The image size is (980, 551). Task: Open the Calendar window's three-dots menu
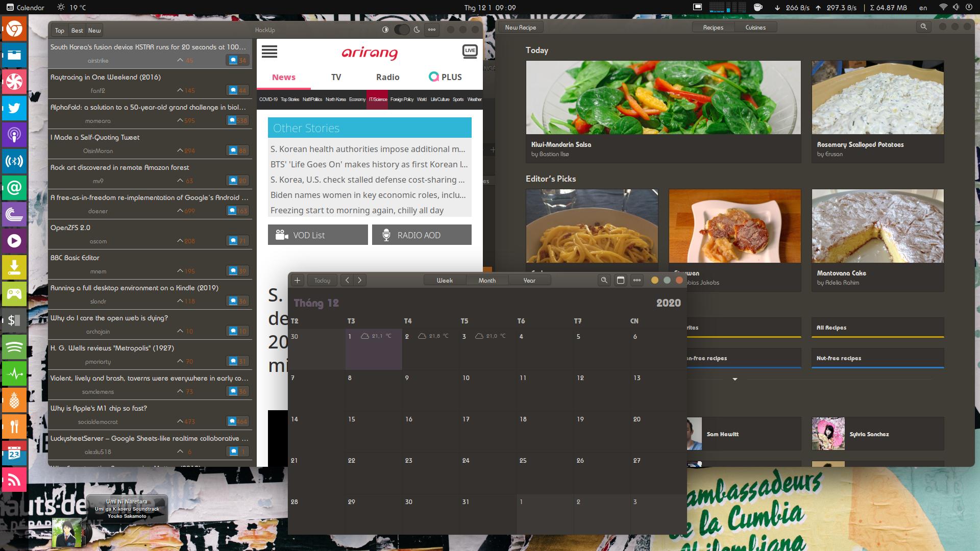[636, 280]
